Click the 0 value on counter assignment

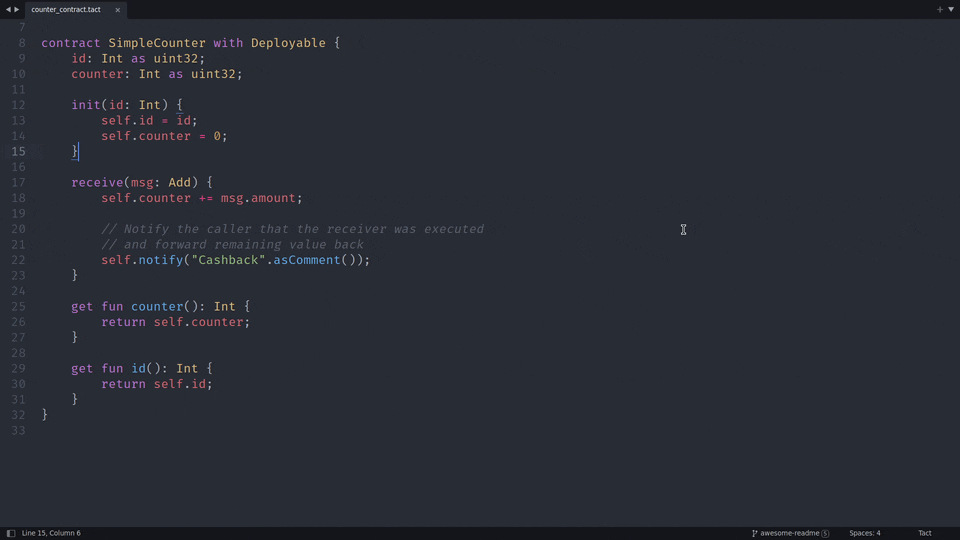[217, 136]
